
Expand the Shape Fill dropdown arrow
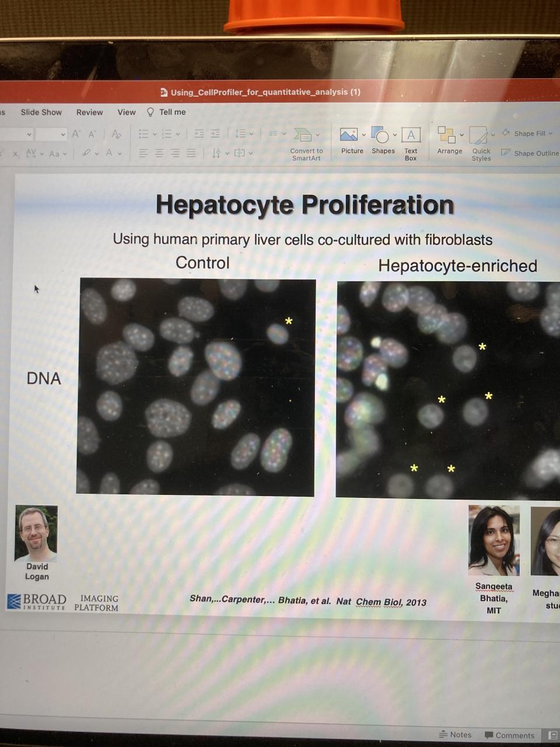[551, 134]
